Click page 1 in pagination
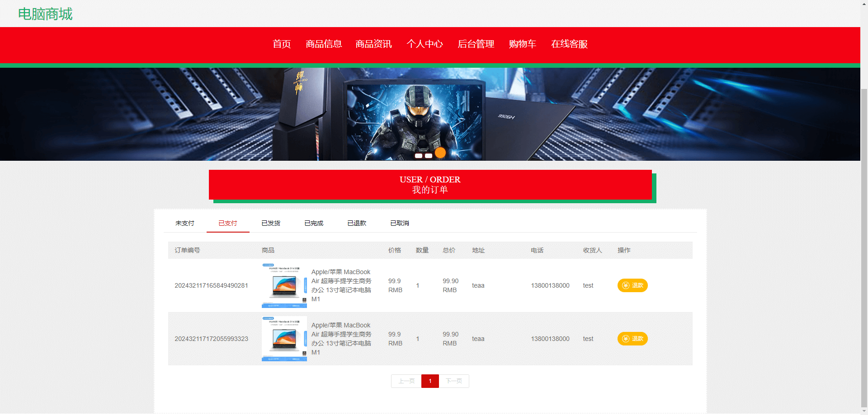Screen dimensions: 868x415 pos(430,381)
